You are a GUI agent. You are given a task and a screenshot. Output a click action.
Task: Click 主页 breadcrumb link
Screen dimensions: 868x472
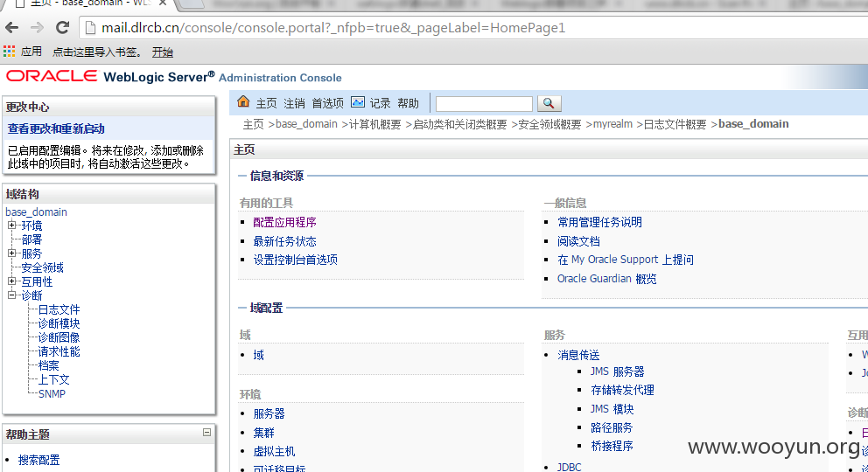(x=254, y=124)
